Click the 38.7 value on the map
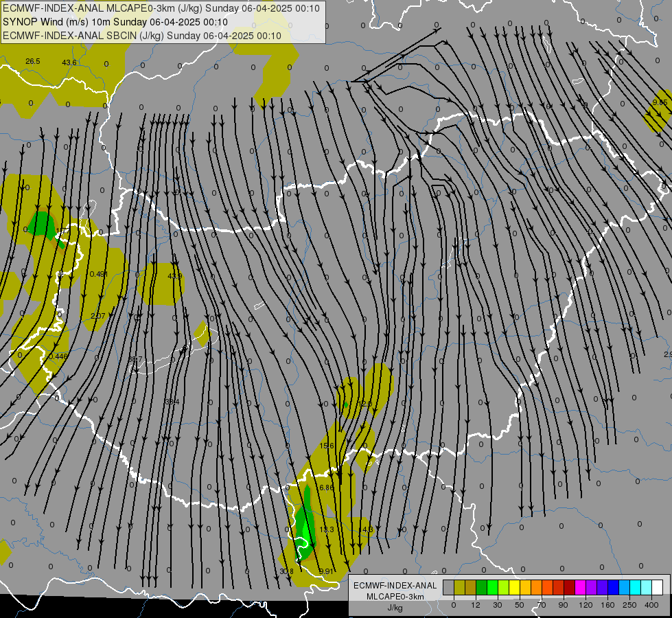The height and width of the screenshot is (618, 672). click(x=135, y=359)
